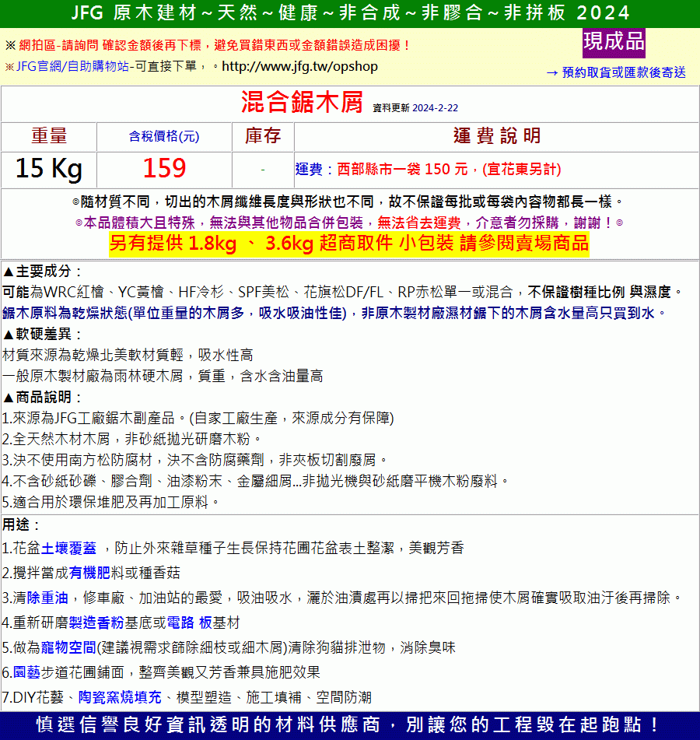The height and width of the screenshot is (740, 700).
Task: Select the 1.來源為JFG工廠鋸木副產品 line
Action: click(198, 418)
